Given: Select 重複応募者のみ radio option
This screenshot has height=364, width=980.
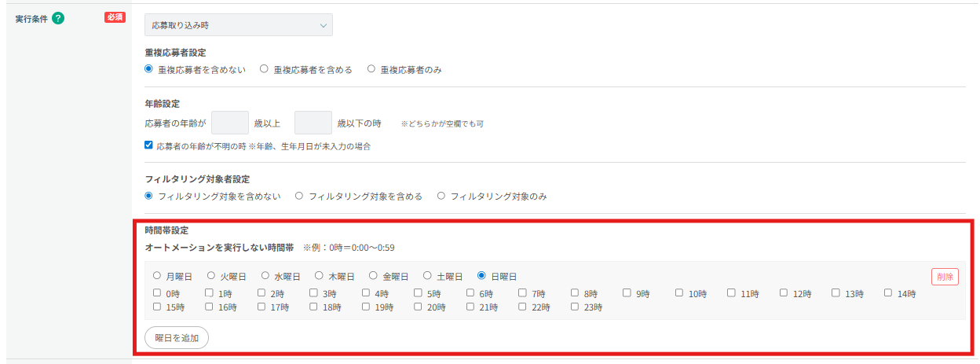Looking at the screenshot, I should [371, 69].
